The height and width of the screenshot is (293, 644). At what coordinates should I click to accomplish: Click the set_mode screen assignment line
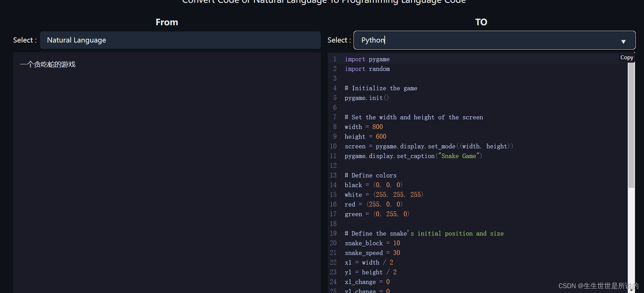429,146
